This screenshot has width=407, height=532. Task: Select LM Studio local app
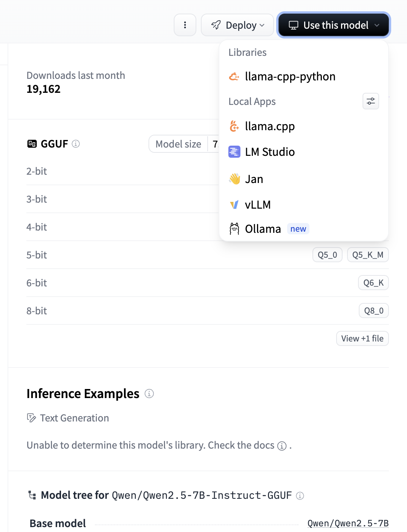pos(269,152)
